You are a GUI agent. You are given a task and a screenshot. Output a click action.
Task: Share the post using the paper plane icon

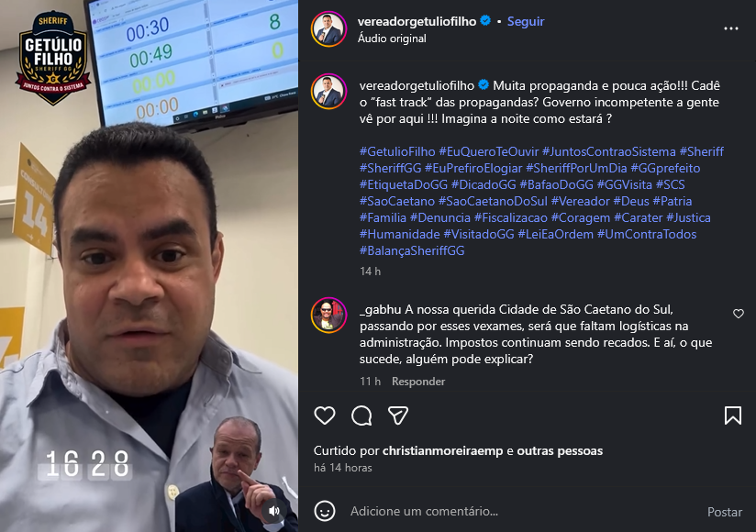pyautogui.click(x=398, y=416)
